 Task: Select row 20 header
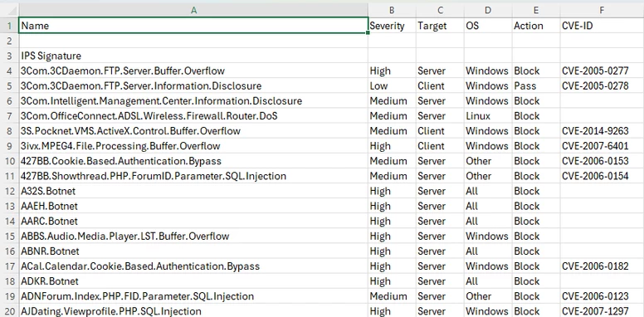[x=9, y=311]
